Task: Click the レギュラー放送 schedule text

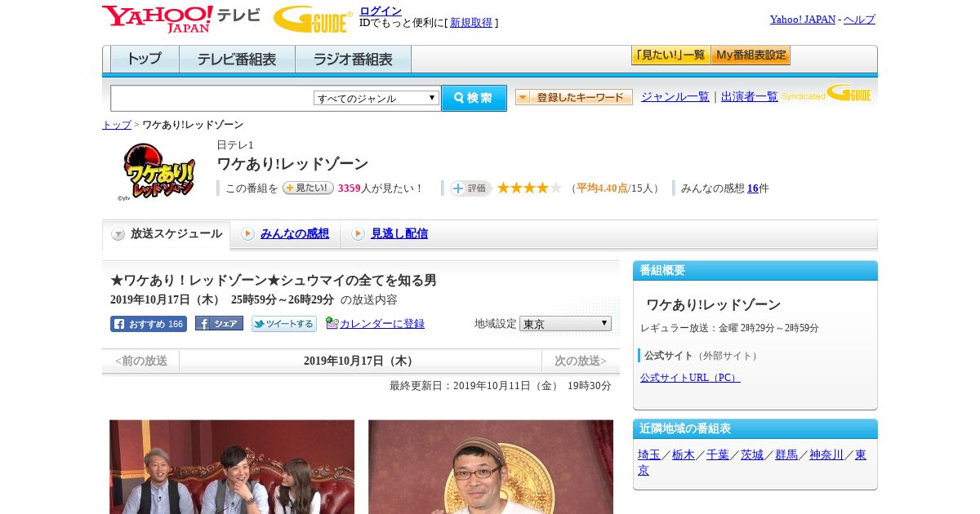Action: tap(729, 328)
